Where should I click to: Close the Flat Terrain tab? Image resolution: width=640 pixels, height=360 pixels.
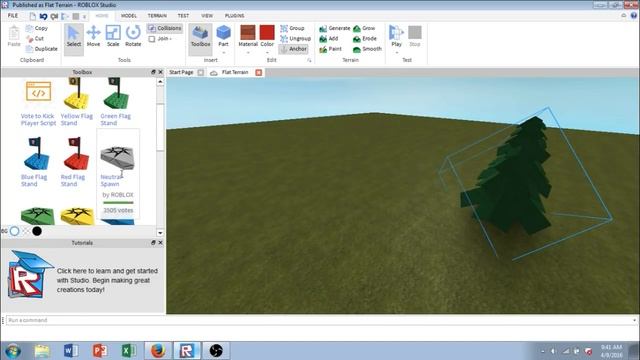tap(258, 72)
